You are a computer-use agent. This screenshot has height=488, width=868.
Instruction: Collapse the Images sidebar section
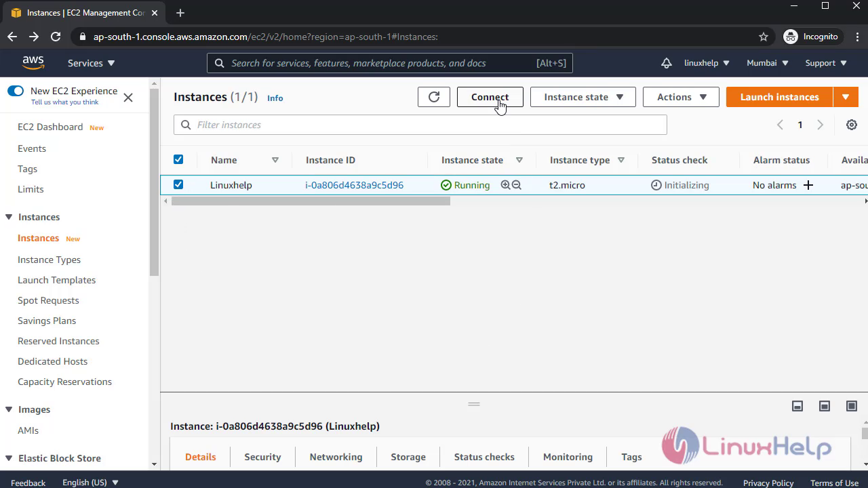[9, 409]
